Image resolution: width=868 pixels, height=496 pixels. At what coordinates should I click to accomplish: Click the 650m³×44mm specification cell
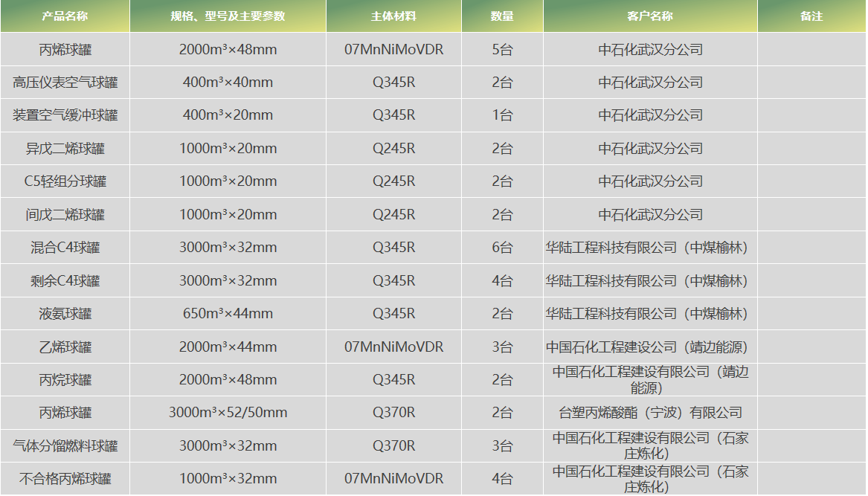click(228, 314)
